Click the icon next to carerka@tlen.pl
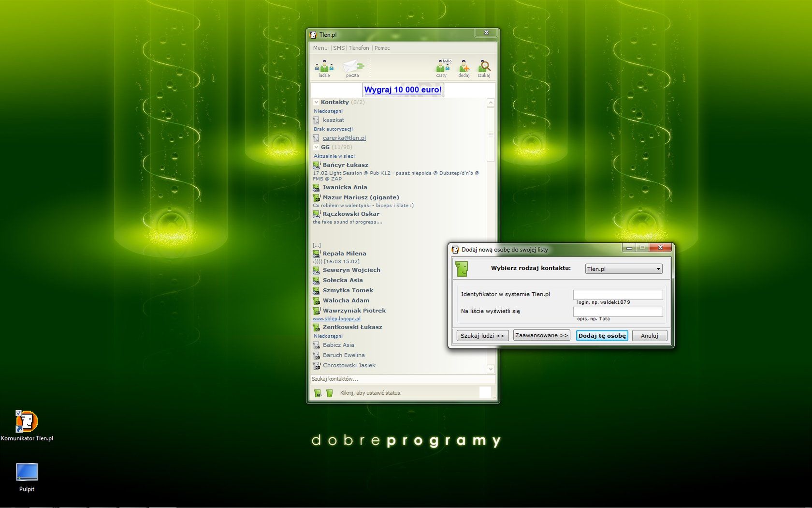The width and height of the screenshot is (812, 508). 316,138
